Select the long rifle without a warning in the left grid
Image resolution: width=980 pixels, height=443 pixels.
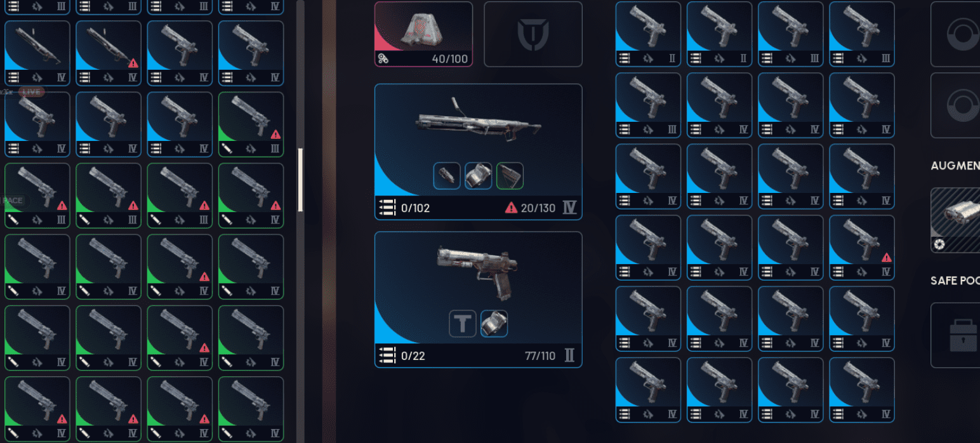click(x=37, y=53)
